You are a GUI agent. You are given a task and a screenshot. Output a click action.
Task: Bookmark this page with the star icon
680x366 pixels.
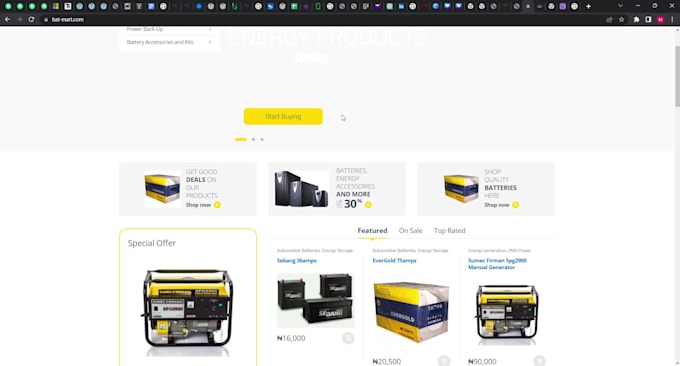coord(621,20)
